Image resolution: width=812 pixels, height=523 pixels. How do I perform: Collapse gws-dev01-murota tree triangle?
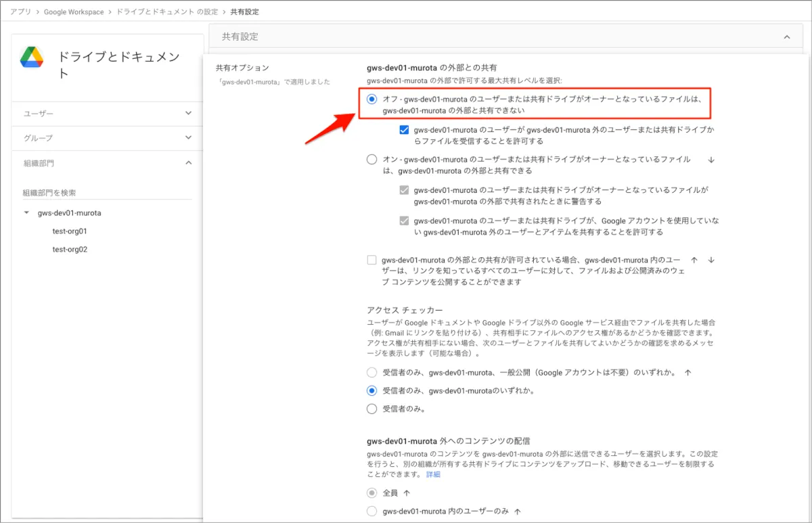coord(27,213)
